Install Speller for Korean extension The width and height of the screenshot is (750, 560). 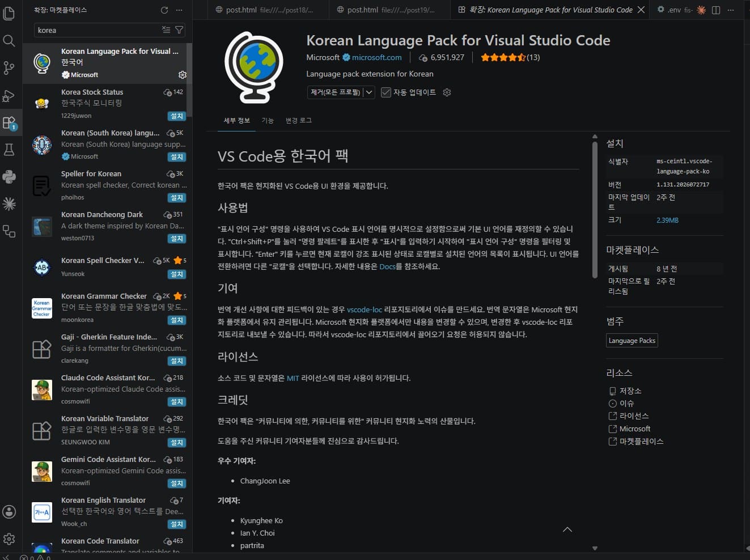tap(177, 198)
